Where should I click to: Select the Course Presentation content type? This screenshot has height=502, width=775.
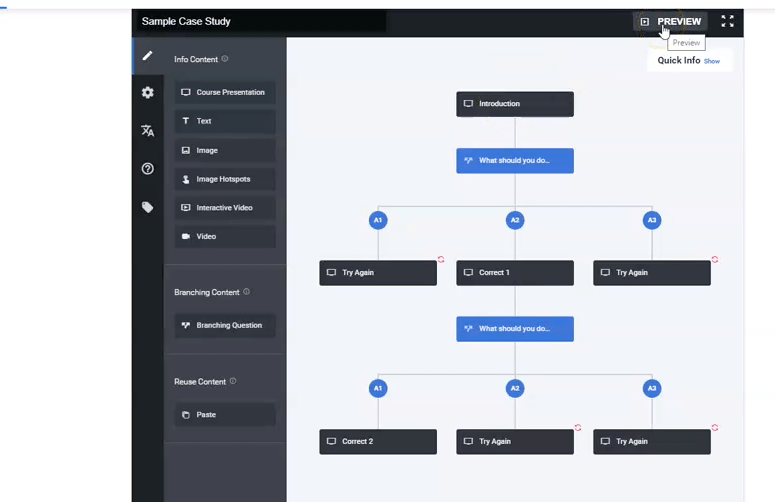pos(224,92)
